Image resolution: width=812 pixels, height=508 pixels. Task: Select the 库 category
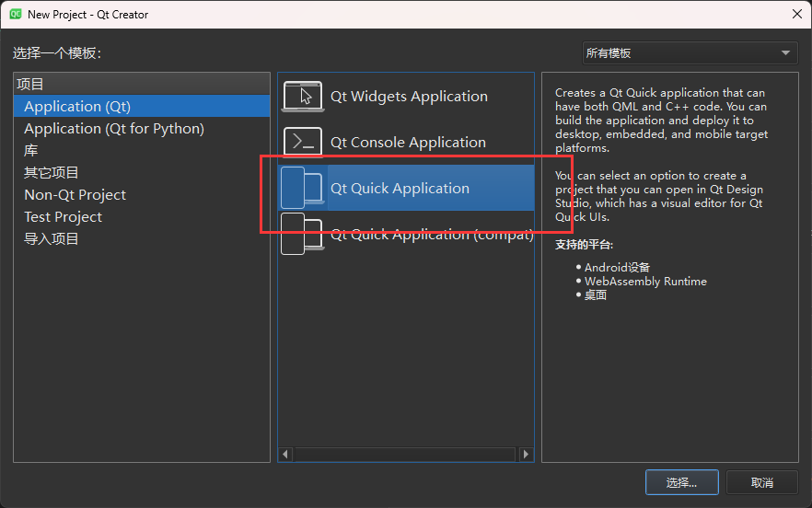(x=142, y=150)
